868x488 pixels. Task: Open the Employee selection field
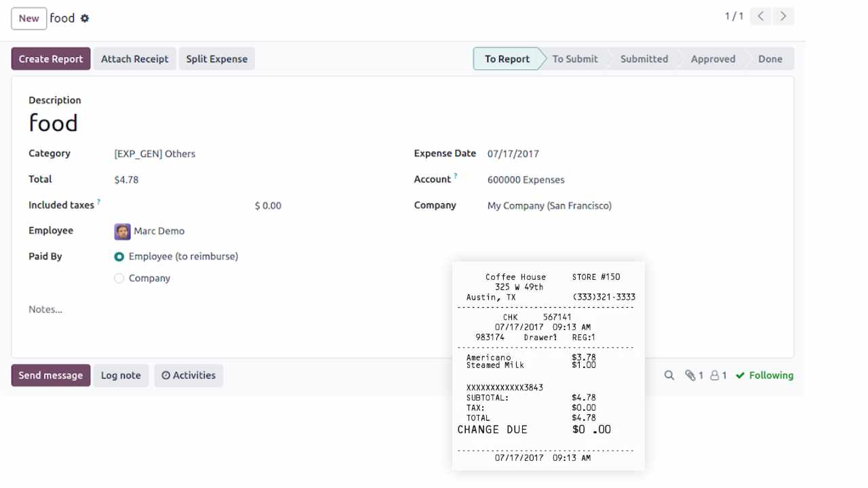159,231
